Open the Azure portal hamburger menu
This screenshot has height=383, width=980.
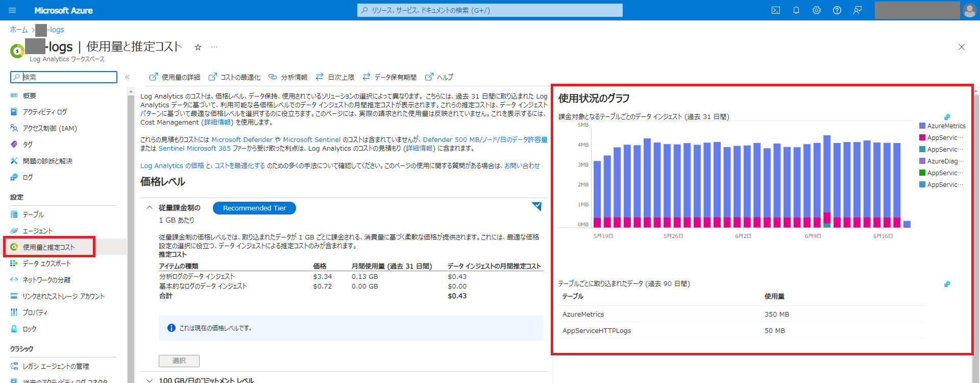pos(13,10)
